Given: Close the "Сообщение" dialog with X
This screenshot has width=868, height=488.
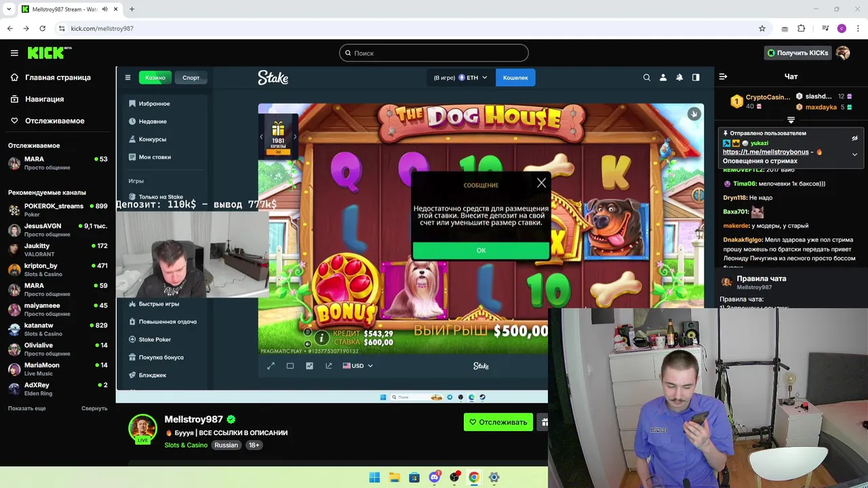Looking at the screenshot, I should (x=541, y=183).
